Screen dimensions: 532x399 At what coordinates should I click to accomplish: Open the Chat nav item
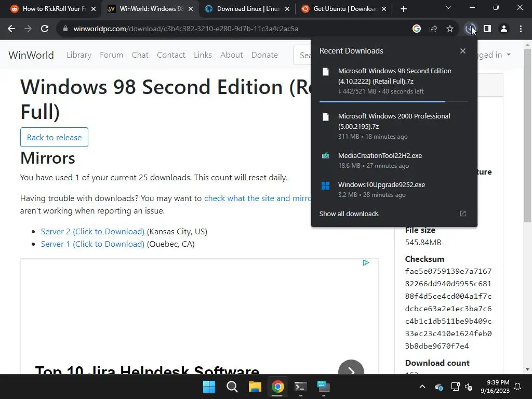(x=140, y=55)
